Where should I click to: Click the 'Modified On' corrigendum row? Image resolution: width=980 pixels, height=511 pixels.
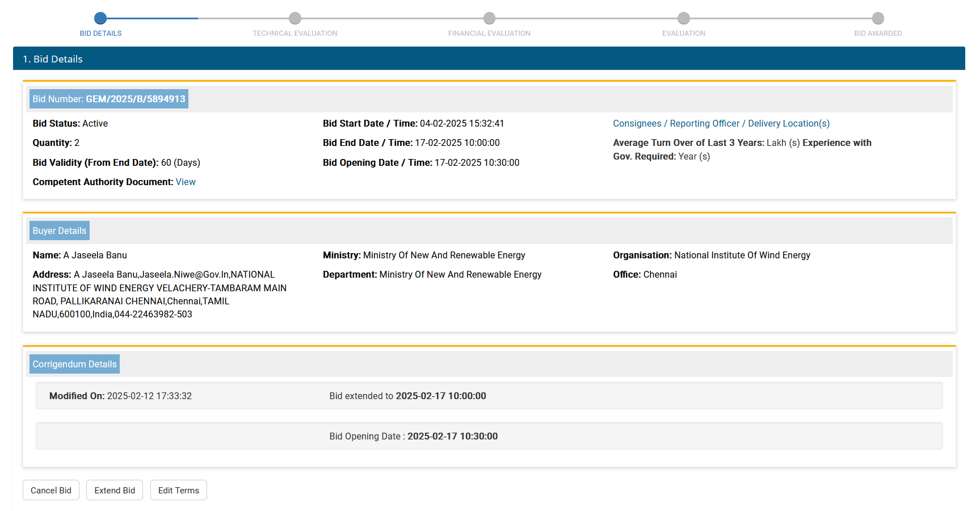(x=489, y=396)
